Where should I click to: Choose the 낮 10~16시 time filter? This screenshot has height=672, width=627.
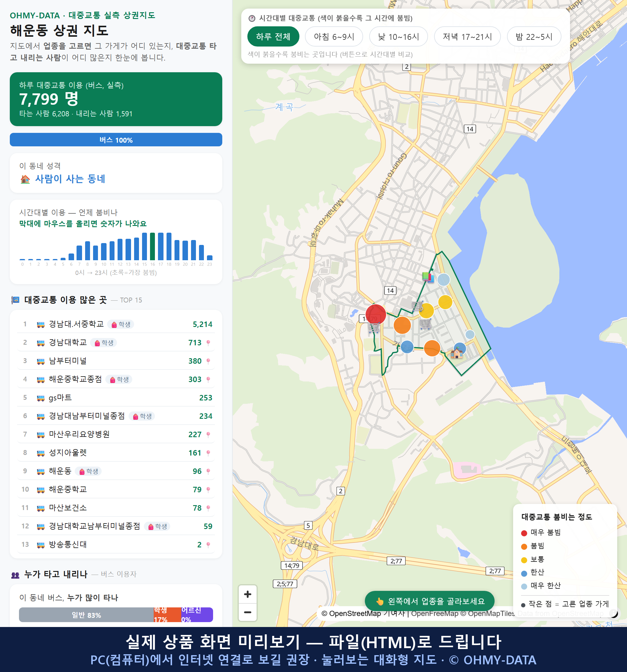point(398,36)
